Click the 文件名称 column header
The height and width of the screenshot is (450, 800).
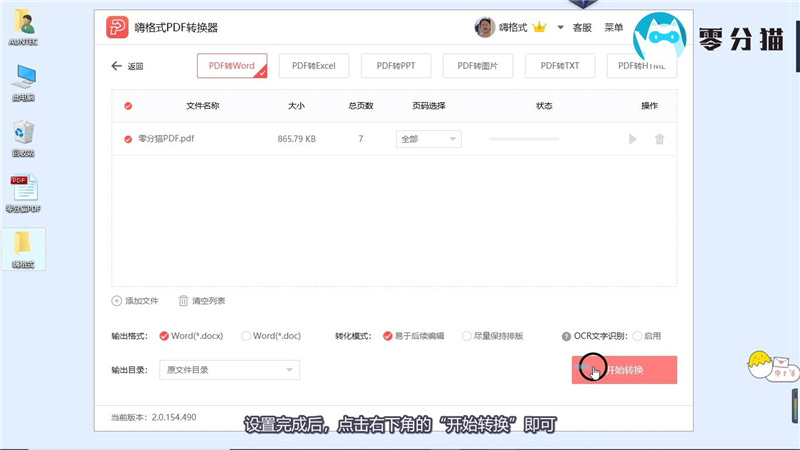tap(203, 106)
